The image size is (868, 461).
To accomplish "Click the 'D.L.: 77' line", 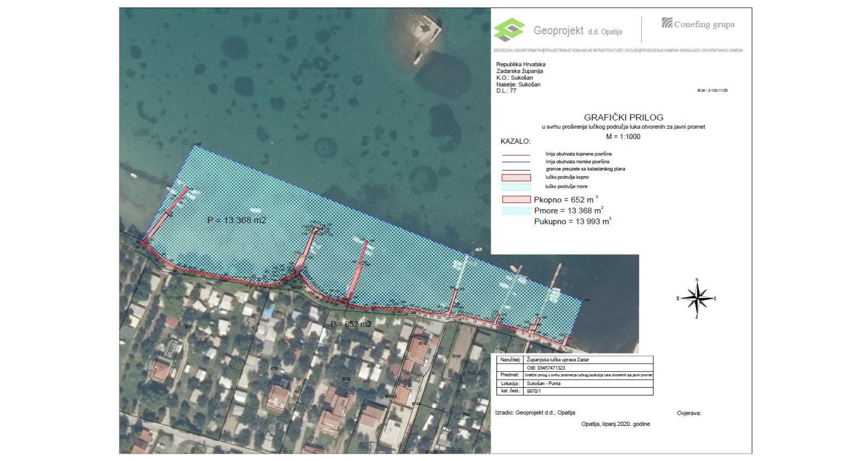I will (506, 91).
